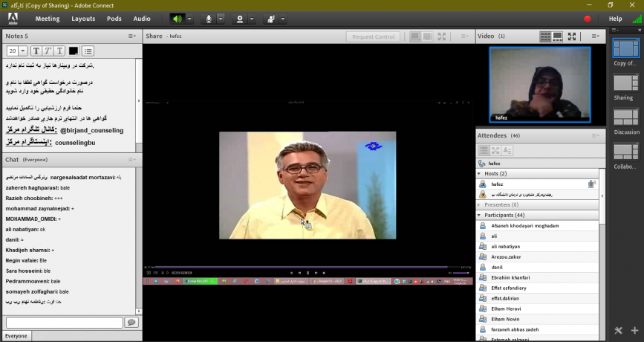
Task: Open the speaker options dropdown arrow
Action: click(x=189, y=19)
